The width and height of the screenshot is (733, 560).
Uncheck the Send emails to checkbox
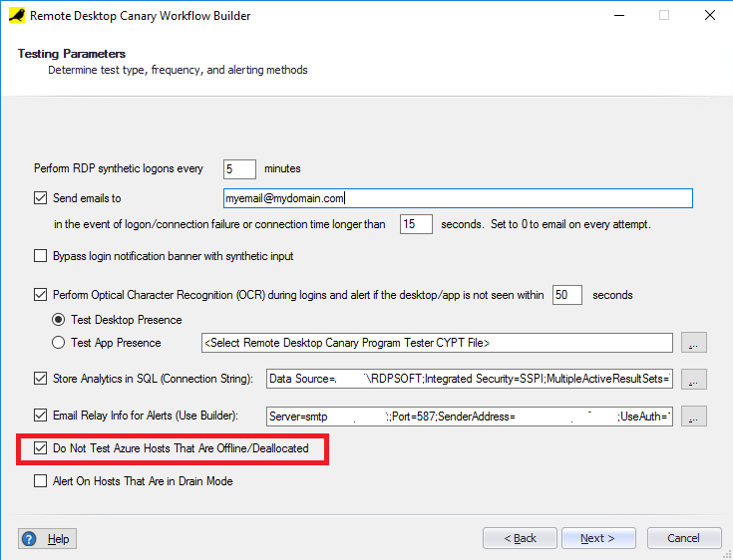click(x=40, y=198)
